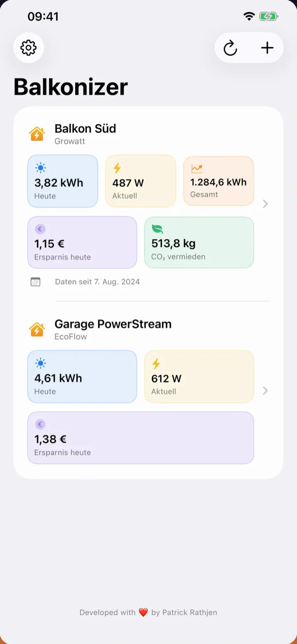Tap the trend chart icon in Gesamt tile

tap(197, 168)
